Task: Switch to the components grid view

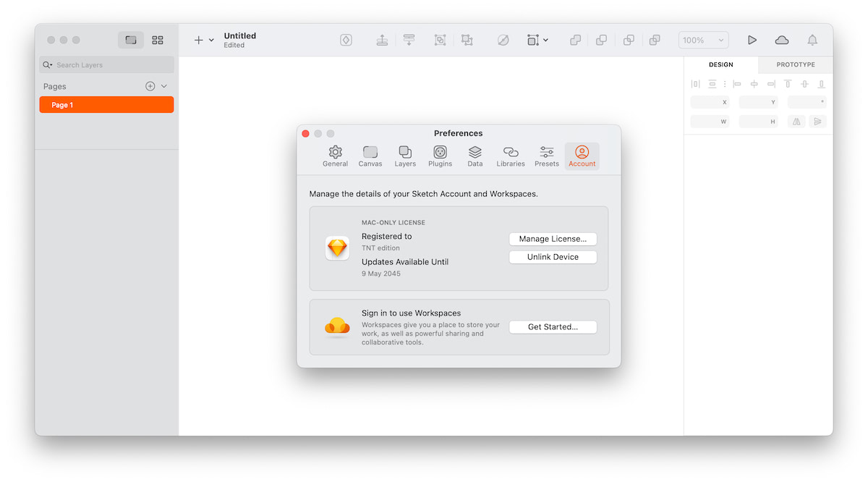Action: [158, 41]
